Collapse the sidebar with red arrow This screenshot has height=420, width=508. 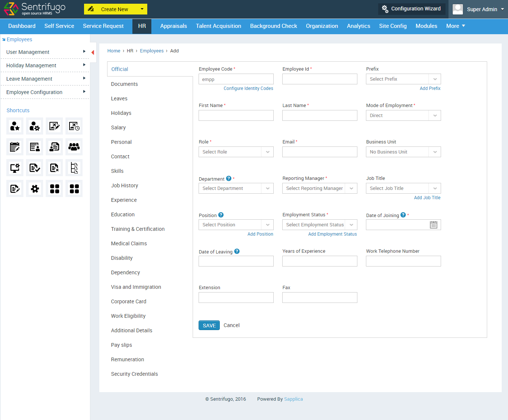point(93,52)
